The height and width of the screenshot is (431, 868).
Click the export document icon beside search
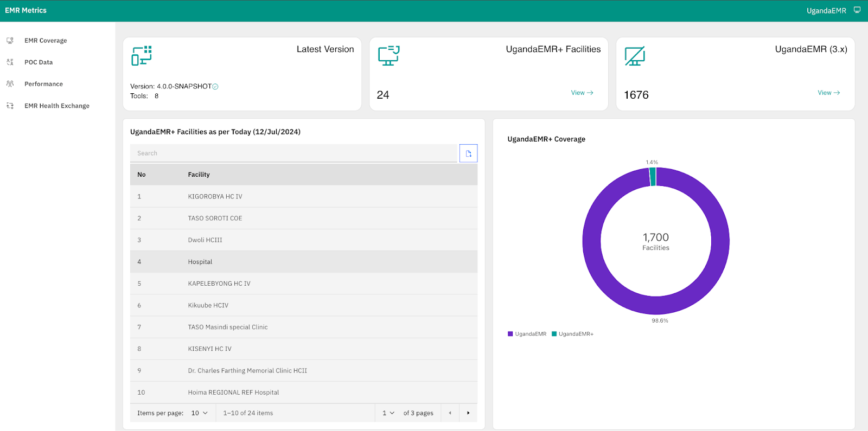pyautogui.click(x=468, y=153)
